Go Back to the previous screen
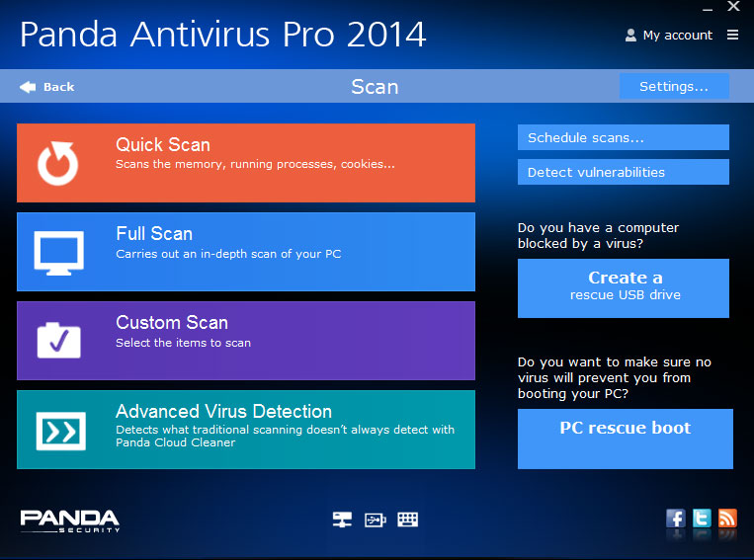754x560 pixels. click(47, 87)
